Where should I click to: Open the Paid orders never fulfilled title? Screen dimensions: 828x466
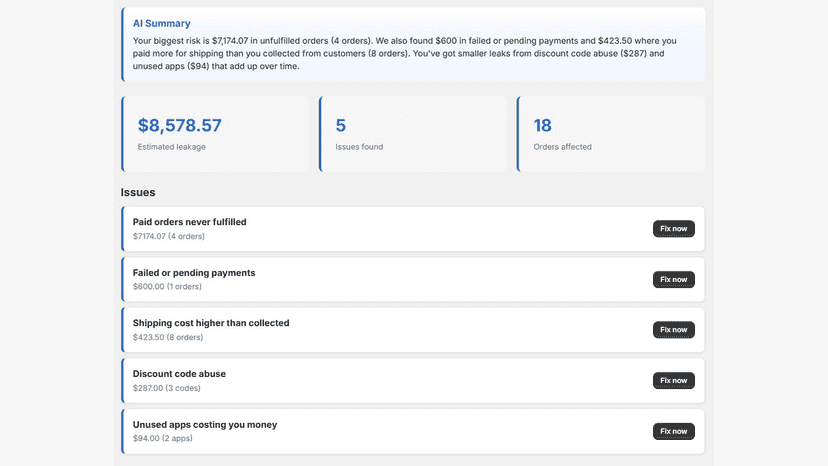coord(190,222)
